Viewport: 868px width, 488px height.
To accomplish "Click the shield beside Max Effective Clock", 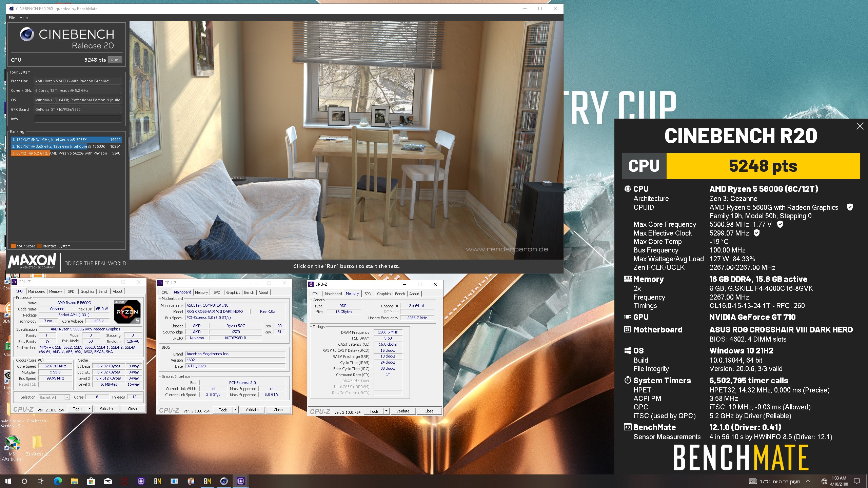I will 756,233.
